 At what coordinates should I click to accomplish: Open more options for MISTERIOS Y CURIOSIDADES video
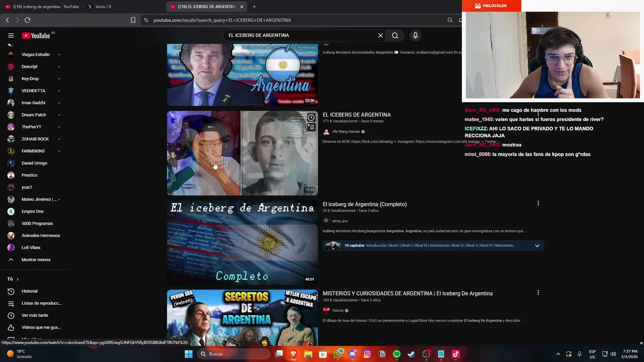538,293
